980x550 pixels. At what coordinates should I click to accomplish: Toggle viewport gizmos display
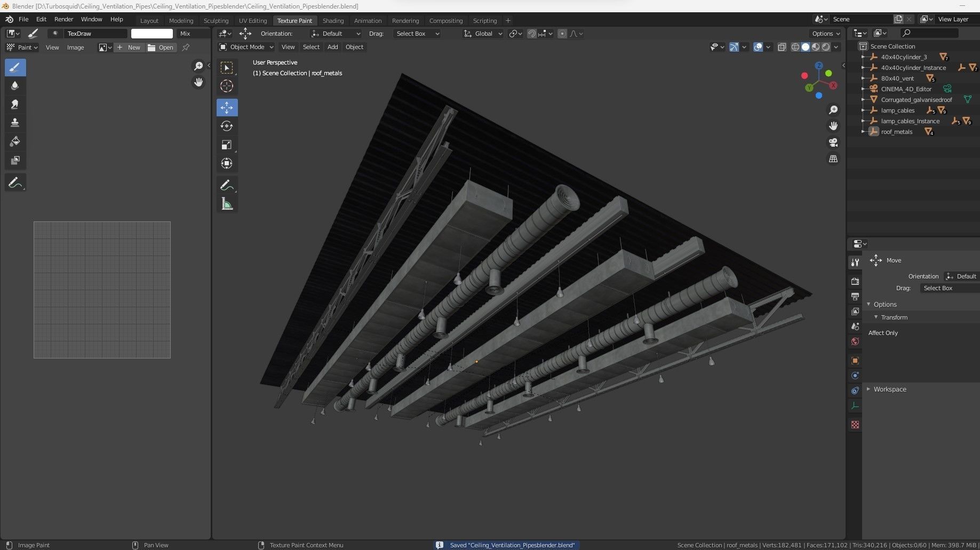pyautogui.click(x=734, y=47)
